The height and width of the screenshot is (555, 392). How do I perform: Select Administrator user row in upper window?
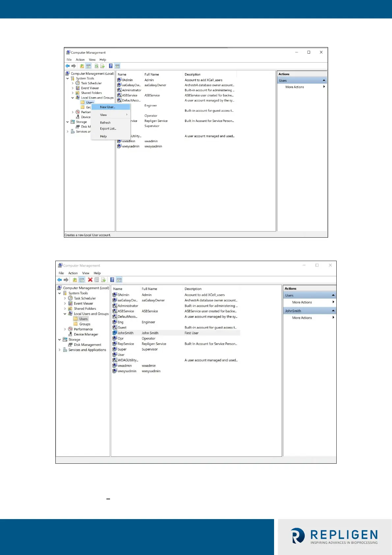176,90
